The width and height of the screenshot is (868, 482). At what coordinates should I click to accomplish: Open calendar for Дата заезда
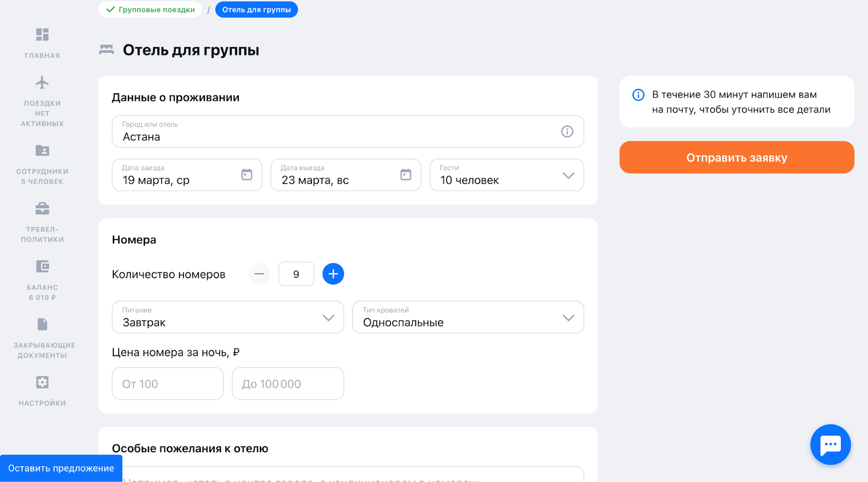tap(247, 175)
